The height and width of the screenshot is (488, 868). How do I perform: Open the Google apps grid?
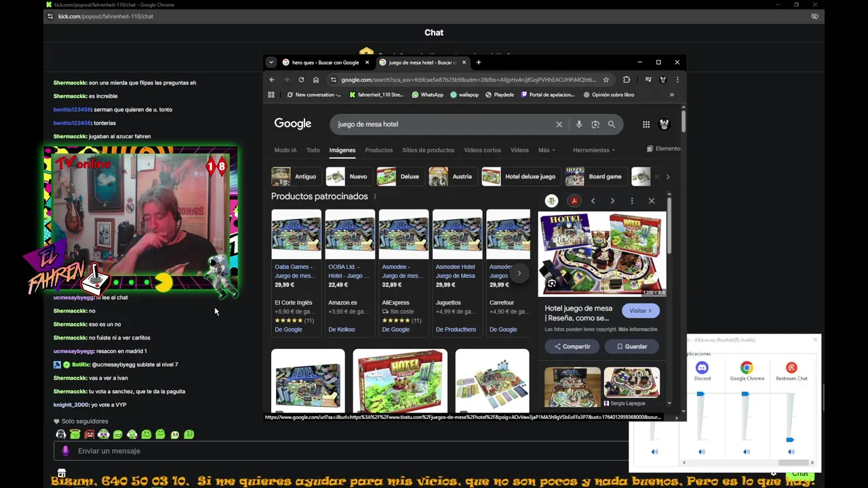click(x=646, y=124)
